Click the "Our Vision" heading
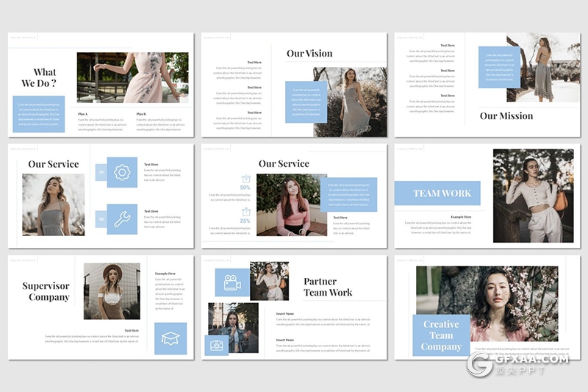The height and width of the screenshot is (392, 588). point(309,54)
